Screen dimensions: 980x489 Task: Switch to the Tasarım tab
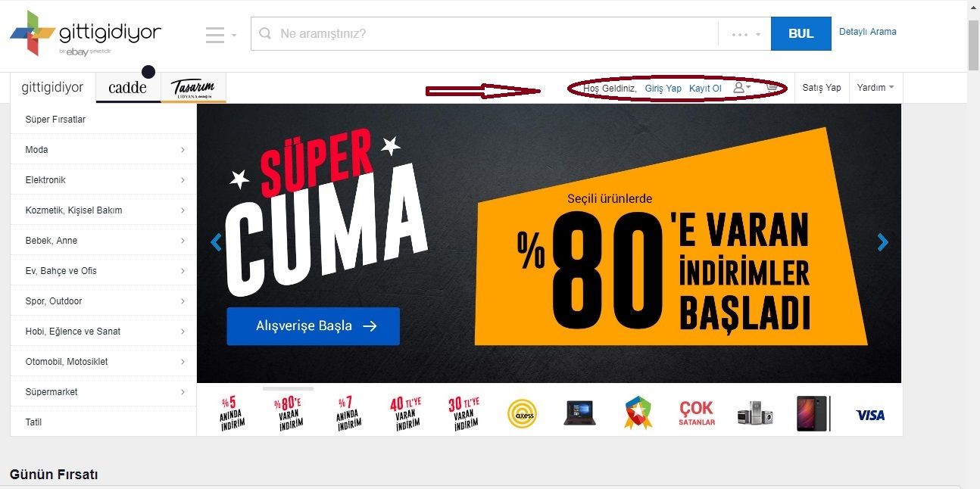[x=193, y=88]
